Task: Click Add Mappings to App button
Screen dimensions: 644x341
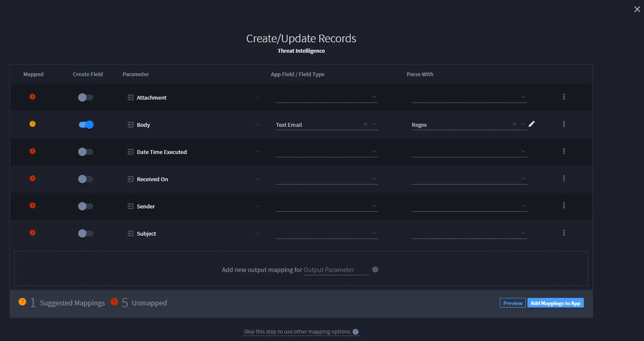Action: coord(555,303)
